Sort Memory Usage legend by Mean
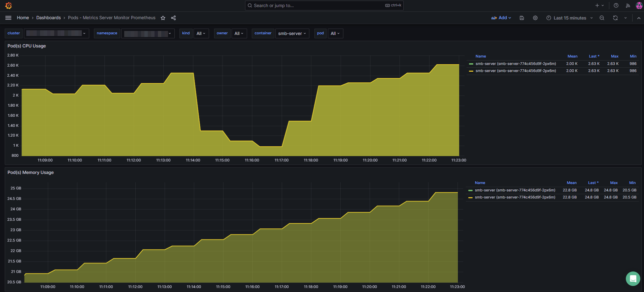Viewport: 644px width, 292px height. (x=572, y=183)
